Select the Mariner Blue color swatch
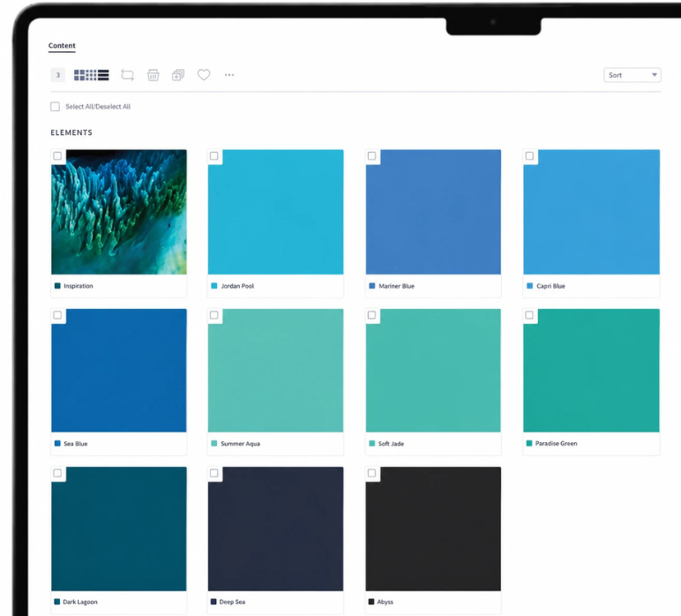 click(433, 212)
